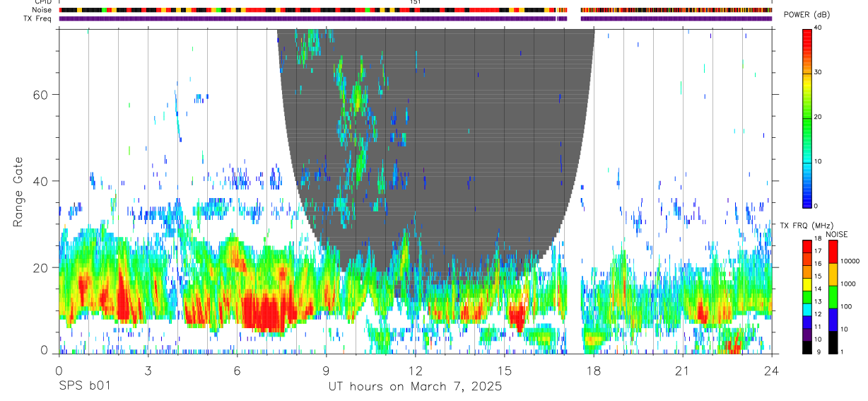Click the NOISE legend color bar
This screenshot has height=401, width=868.
tap(833, 297)
